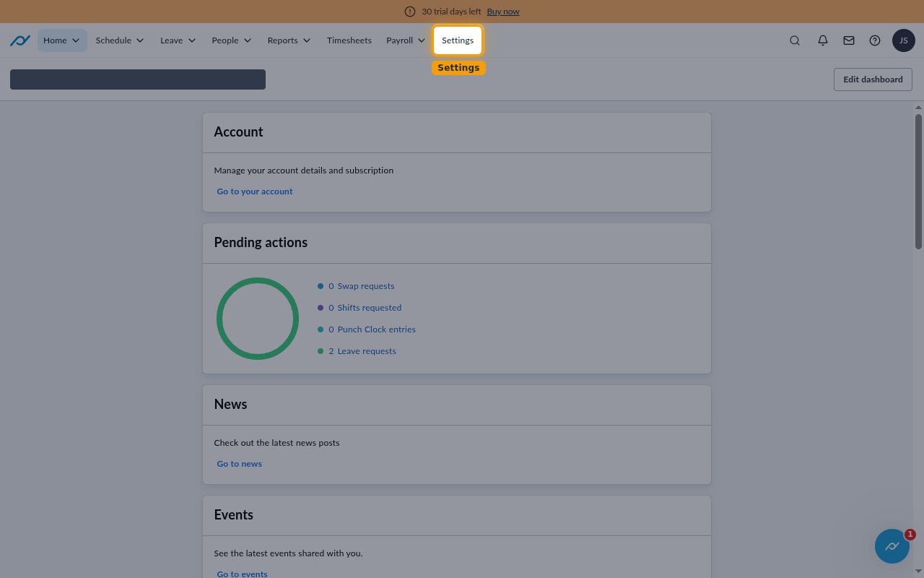This screenshot has height=578, width=924.
Task: Expand the People dropdown menu
Action: click(232, 40)
